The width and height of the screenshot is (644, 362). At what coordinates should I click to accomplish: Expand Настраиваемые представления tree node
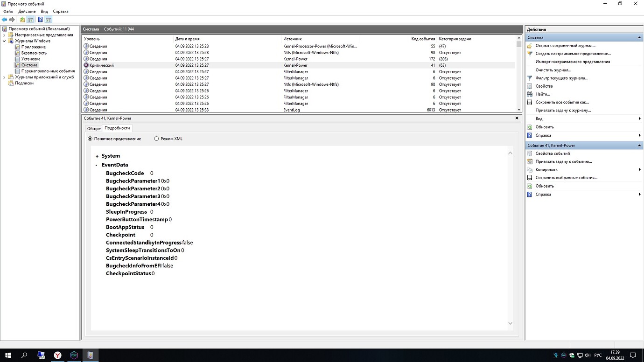coord(5,35)
